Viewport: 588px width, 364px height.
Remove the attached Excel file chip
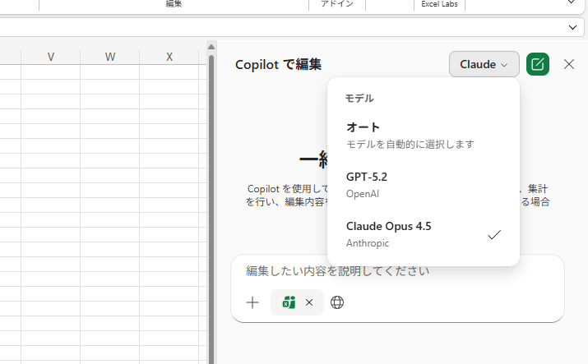coord(309,302)
